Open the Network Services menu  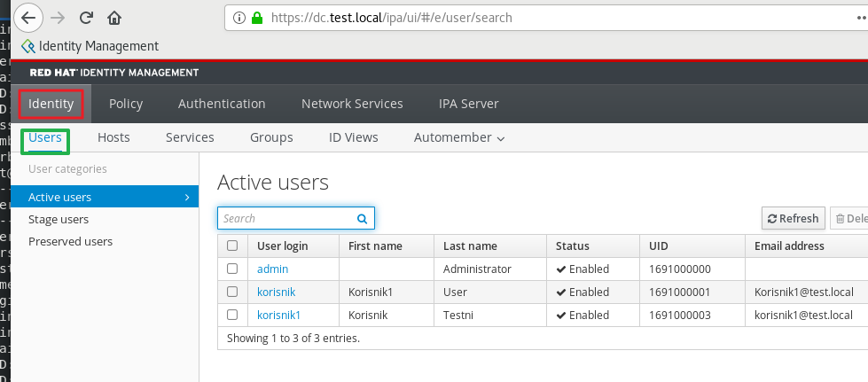pos(352,104)
